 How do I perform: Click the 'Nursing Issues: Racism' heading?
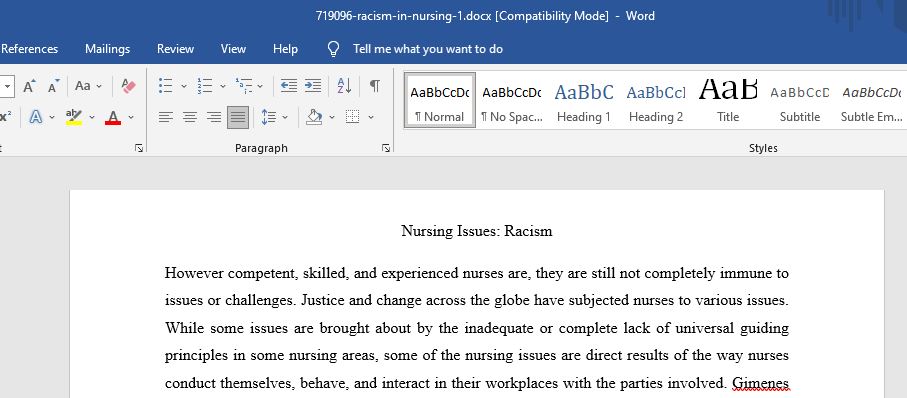[x=477, y=231]
